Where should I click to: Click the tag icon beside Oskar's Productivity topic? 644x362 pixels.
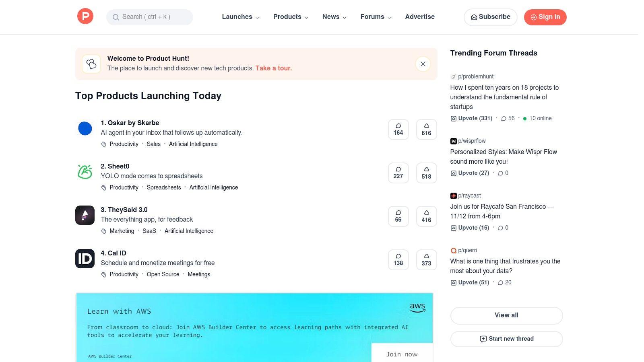[104, 144]
